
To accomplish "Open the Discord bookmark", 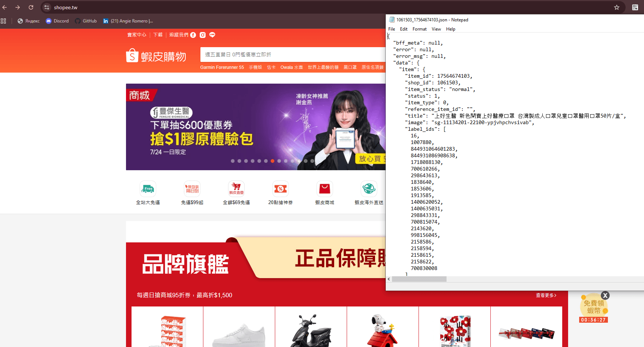I will tap(57, 21).
